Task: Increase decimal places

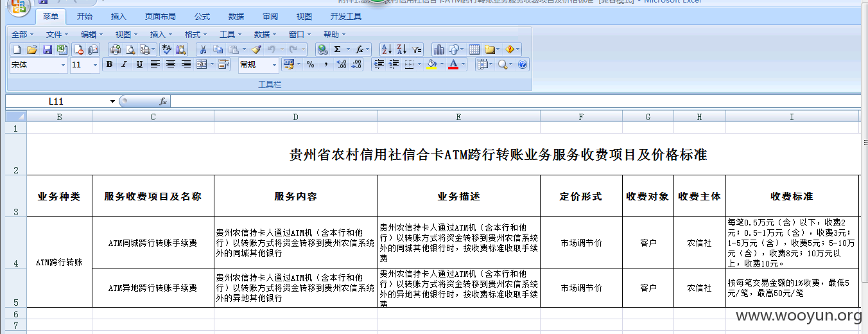Action: pyautogui.click(x=342, y=64)
